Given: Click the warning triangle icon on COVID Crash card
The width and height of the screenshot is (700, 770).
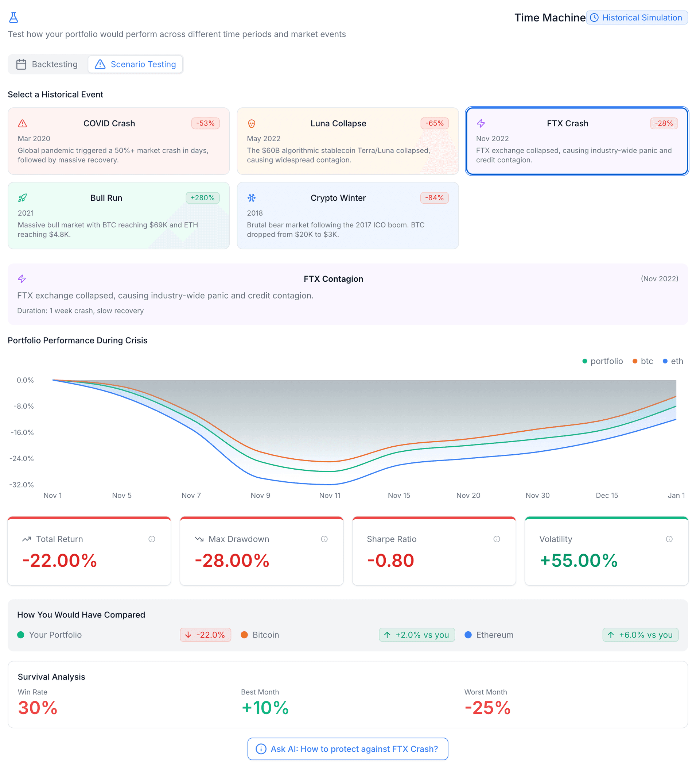Looking at the screenshot, I should point(23,123).
